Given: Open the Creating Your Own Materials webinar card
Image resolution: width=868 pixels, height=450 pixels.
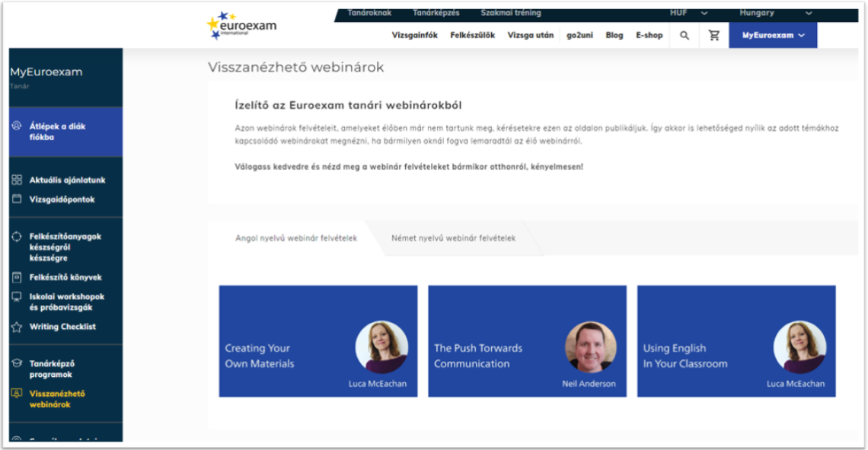Looking at the screenshot, I should (318, 341).
